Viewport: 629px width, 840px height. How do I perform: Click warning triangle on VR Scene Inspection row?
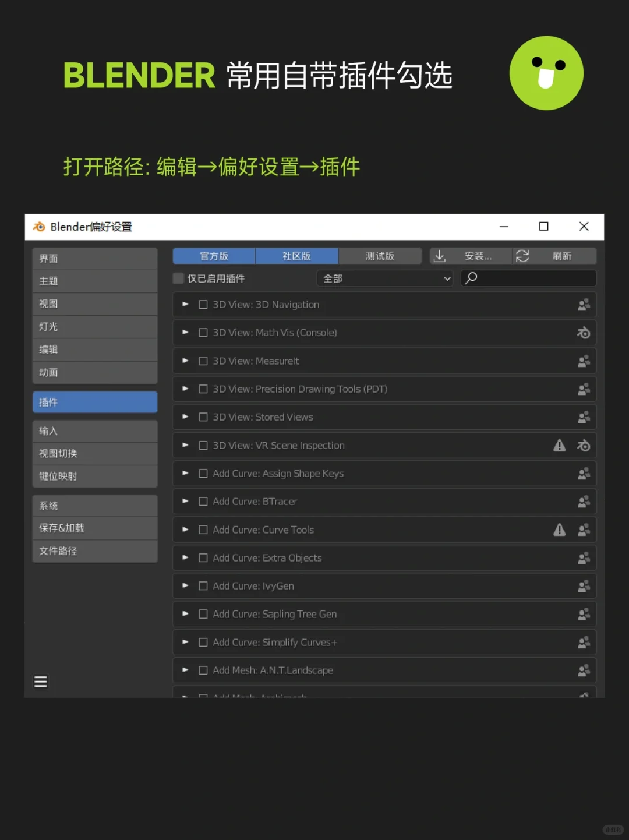pos(560,446)
